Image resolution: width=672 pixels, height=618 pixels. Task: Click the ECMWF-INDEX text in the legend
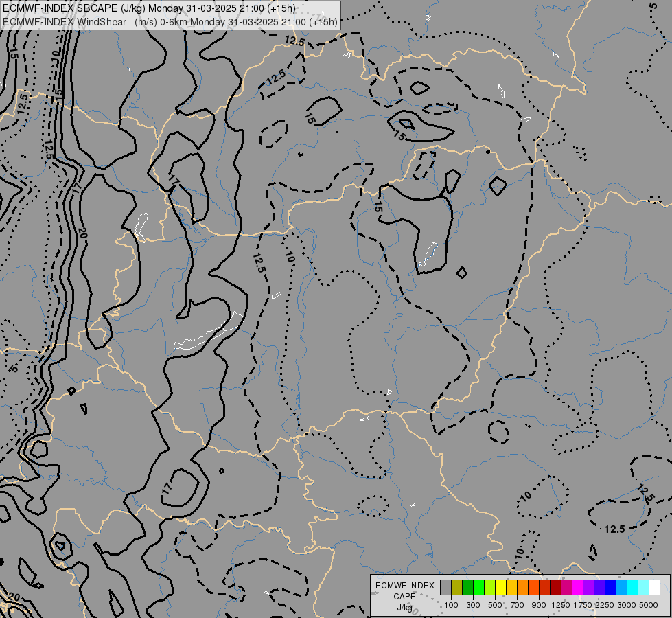coord(404,586)
